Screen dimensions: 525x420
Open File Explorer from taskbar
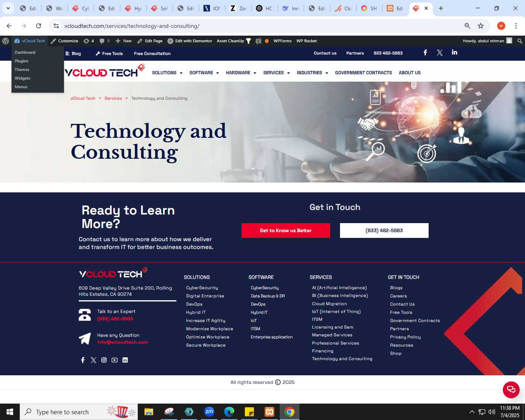point(149,412)
